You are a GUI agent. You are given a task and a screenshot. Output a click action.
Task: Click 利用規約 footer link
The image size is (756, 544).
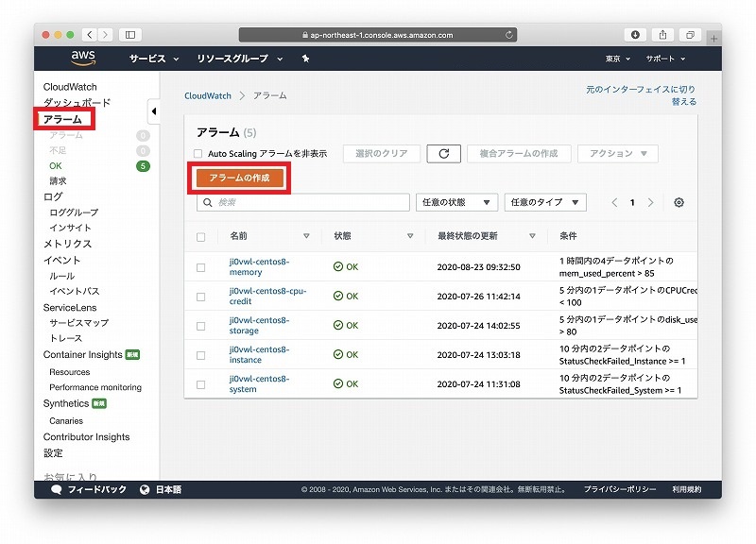click(687, 489)
